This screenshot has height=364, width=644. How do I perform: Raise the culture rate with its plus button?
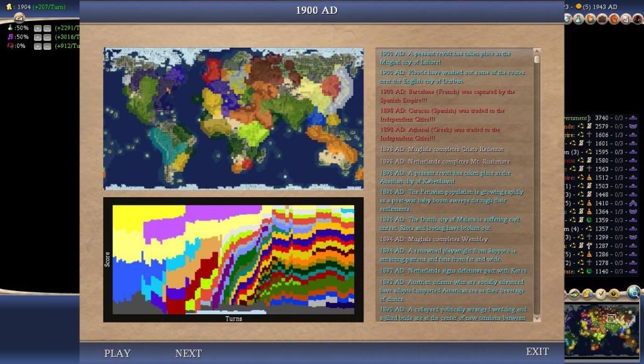coord(38,37)
